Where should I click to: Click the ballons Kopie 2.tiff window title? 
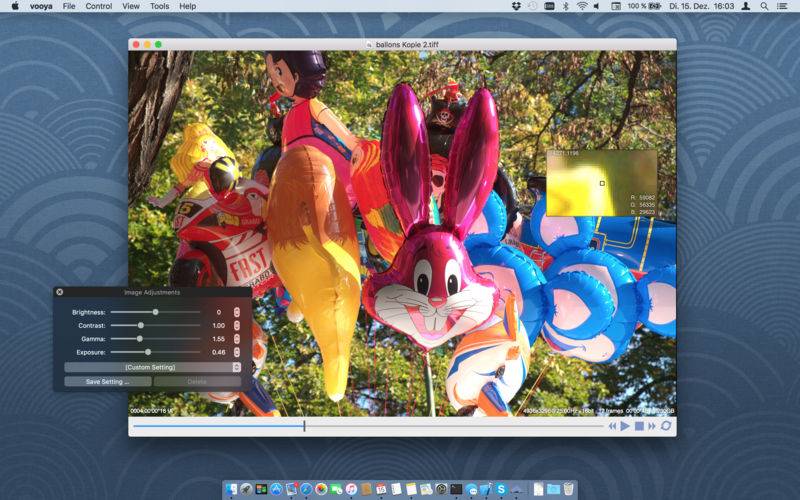tap(407, 44)
